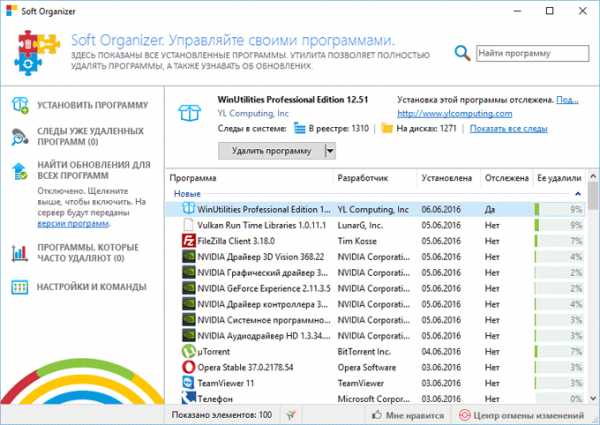Open the settings and commands icon
Screen dimensions: 600x425
coord(20,287)
